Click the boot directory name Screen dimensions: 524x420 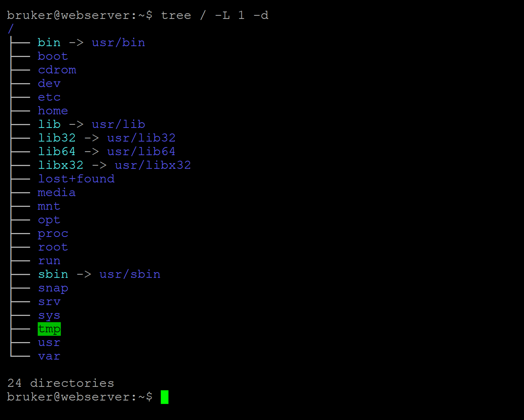pos(53,56)
